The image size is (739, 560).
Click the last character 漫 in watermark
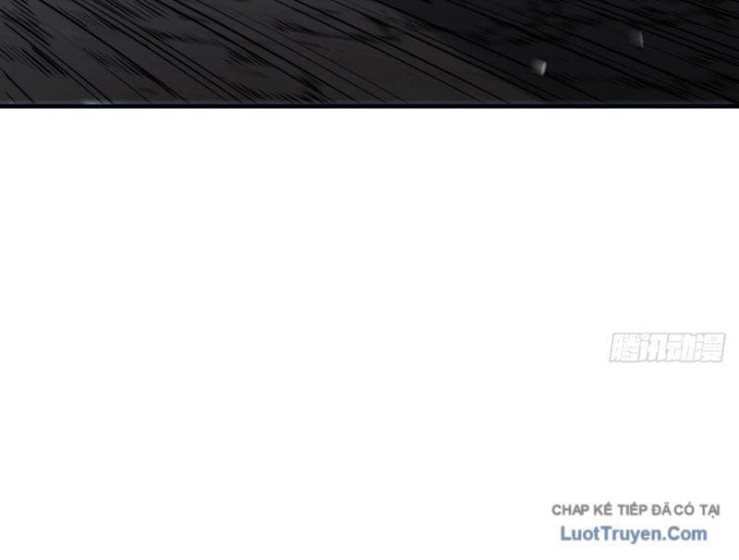tap(710, 347)
